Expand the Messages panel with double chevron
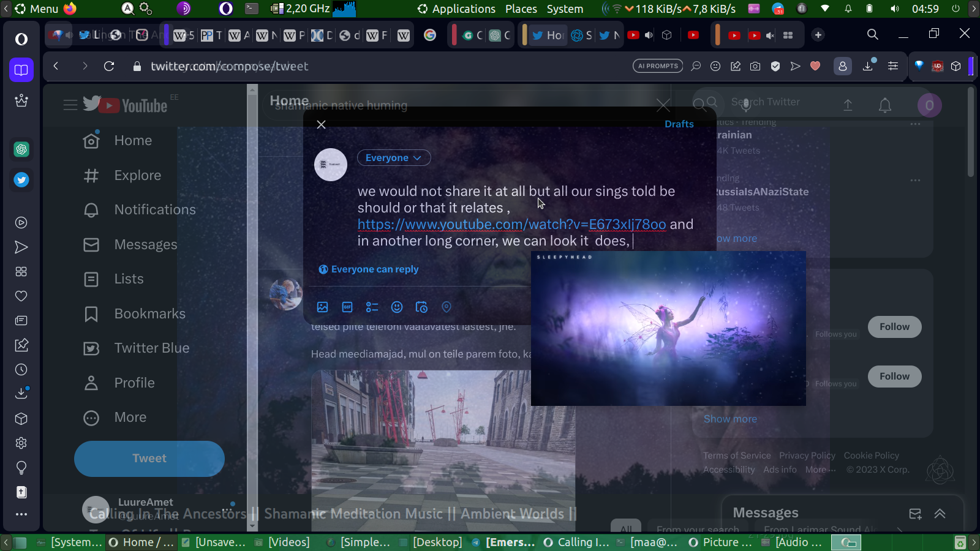Screen dimensions: 980x551 pos(940,514)
